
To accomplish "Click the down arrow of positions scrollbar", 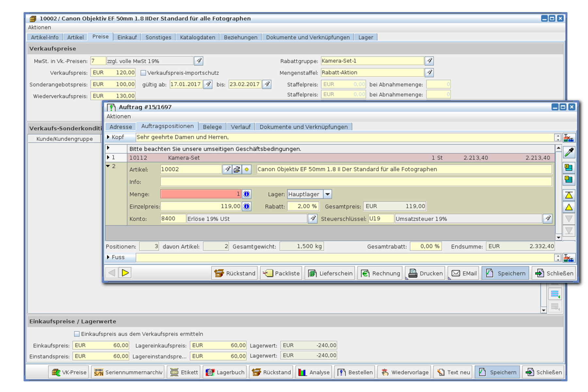I will coord(559,237).
